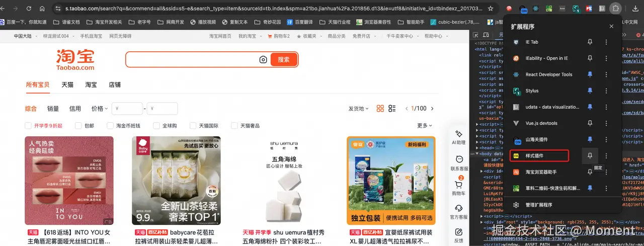Pin the Vue.js devtools extension
The height and width of the screenshot is (246, 644).
590,123
